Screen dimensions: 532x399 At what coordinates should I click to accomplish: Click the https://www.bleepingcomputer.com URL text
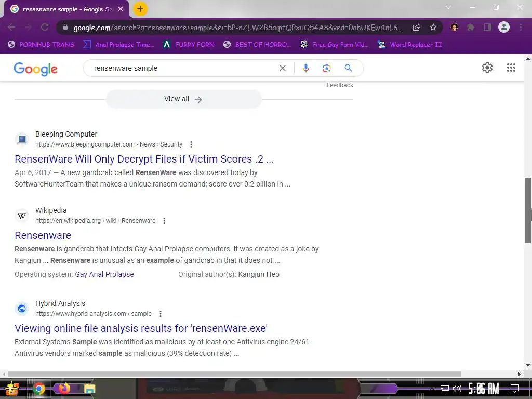(x=85, y=144)
